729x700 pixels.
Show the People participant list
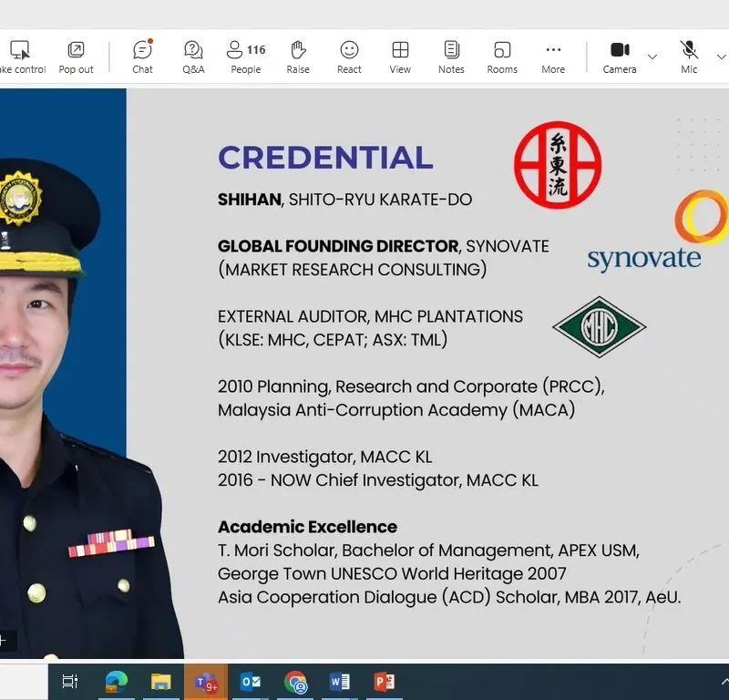coord(246,57)
